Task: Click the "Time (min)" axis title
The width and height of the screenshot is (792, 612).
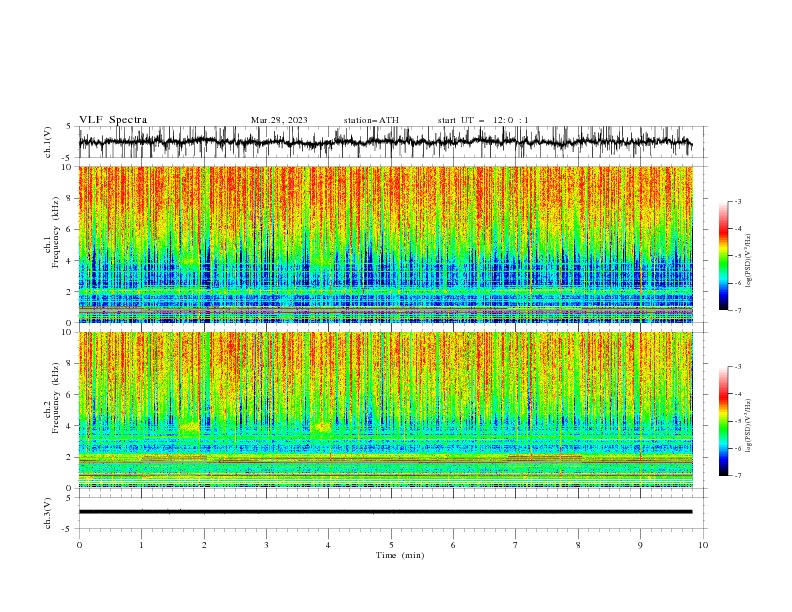Action: (x=400, y=555)
